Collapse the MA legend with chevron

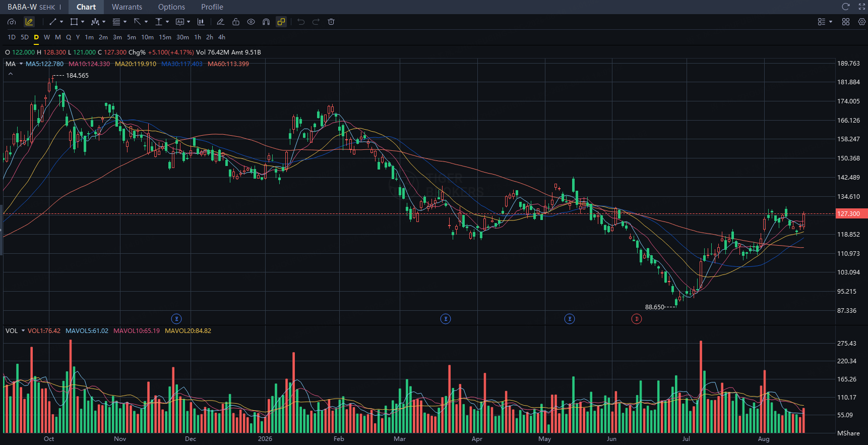(11, 74)
